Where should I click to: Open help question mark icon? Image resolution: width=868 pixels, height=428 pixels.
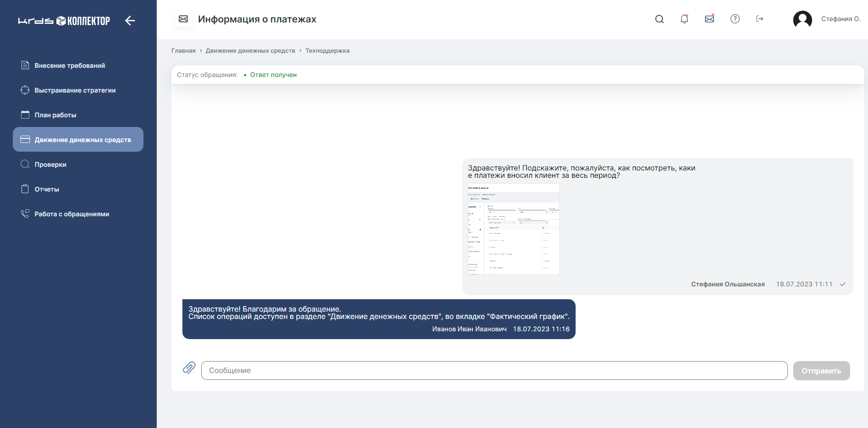(x=735, y=19)
